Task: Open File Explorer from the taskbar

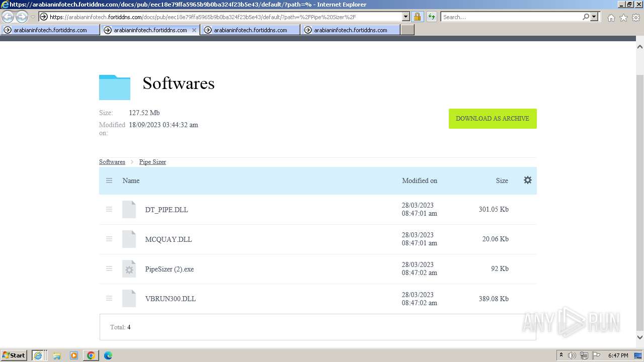Action: (57, 355)
